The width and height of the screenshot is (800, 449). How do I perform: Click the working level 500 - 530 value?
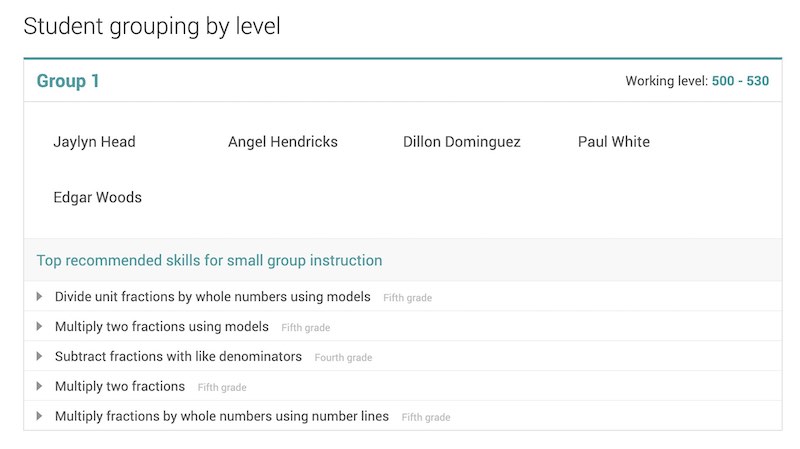[x=740, y=81]
